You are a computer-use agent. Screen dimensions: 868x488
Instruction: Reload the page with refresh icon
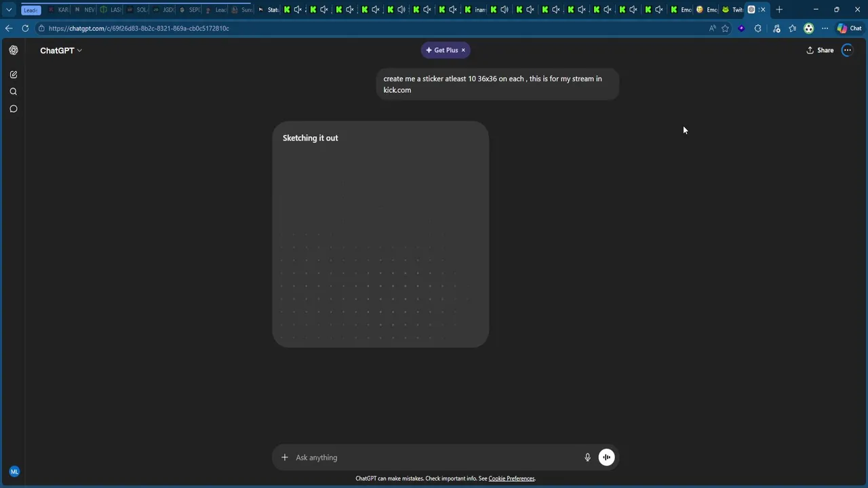[25, 28]
